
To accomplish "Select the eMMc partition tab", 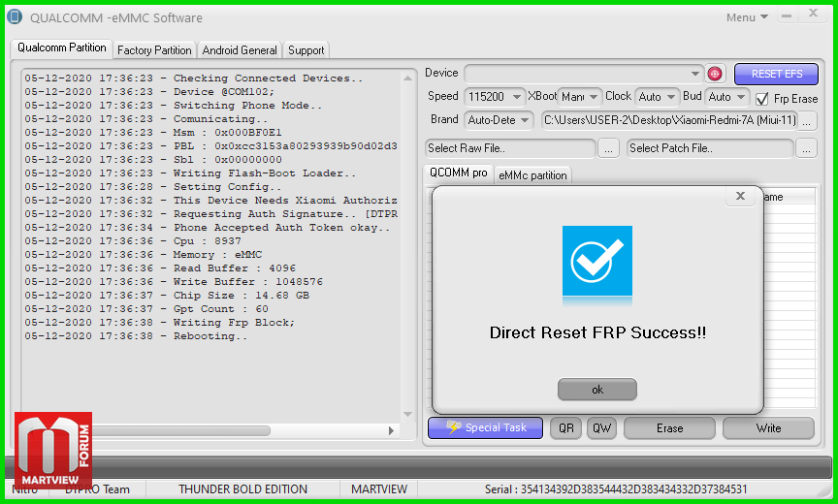I will 532,175.
